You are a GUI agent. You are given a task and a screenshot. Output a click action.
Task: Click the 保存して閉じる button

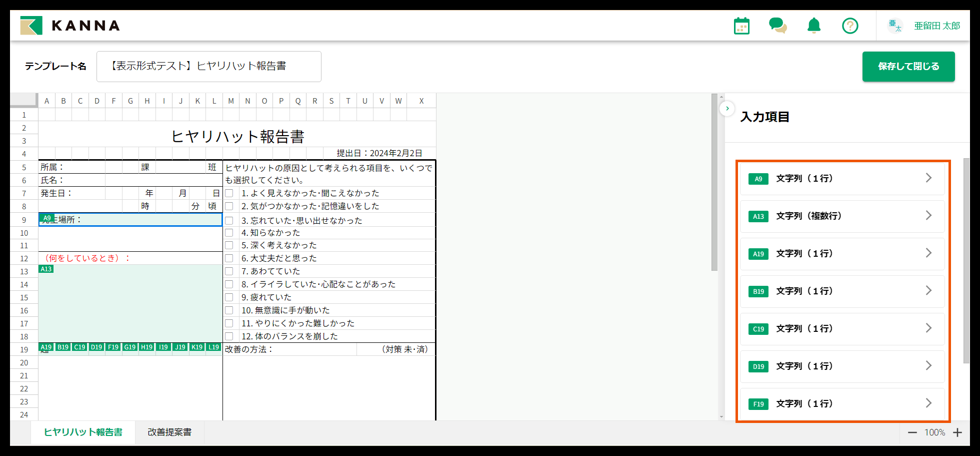(908, 66)
